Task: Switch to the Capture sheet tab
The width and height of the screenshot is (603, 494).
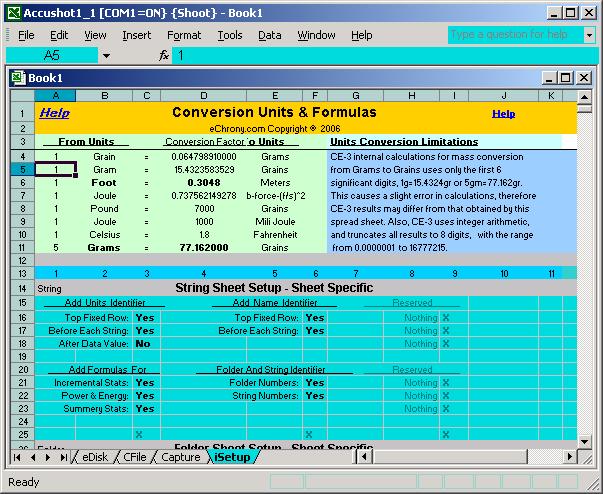Action: (181, 457)
